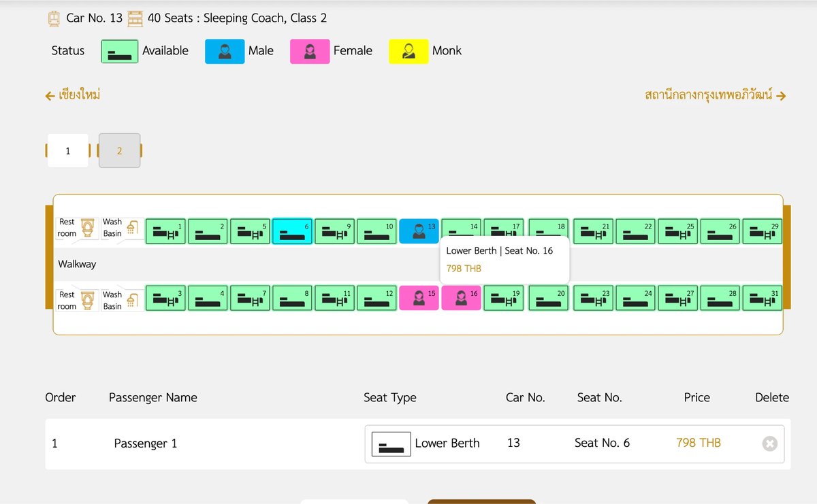Click the Passenger Name column header
Screen dimensions: 817x504
pyautogui.click(x=153, y=398)
